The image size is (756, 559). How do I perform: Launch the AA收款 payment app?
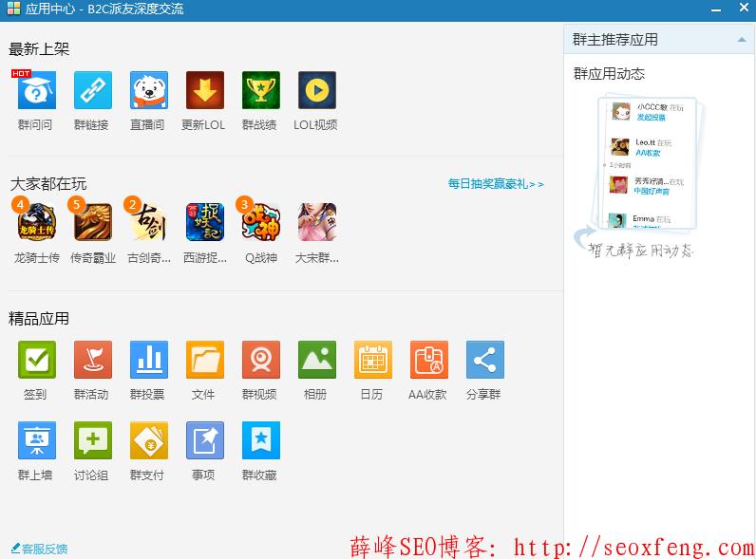pos(429,360)
